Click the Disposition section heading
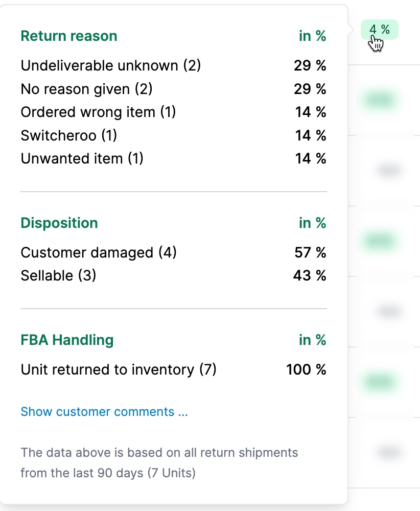Viewport: 420px width, 511px height. click(x=59, y=223)
